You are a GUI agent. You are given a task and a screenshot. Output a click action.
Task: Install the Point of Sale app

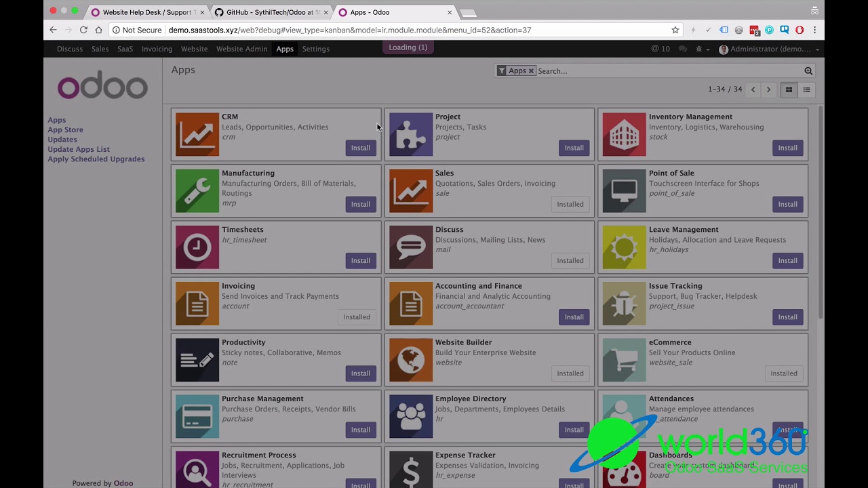click(788, 204)
